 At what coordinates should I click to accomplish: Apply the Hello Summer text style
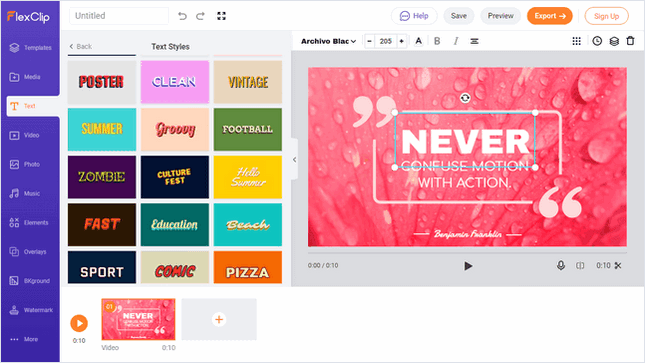[x=248, y=177]
